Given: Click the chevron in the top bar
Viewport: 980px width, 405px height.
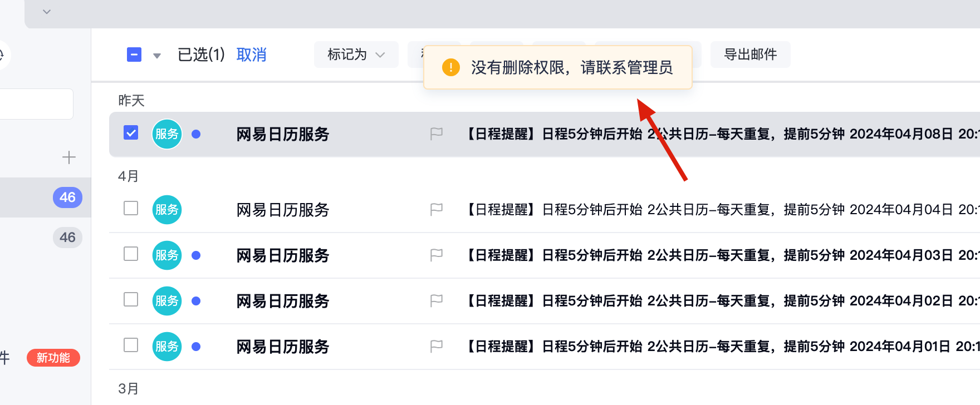Looking at the screenshot, I should click(47, 12).
